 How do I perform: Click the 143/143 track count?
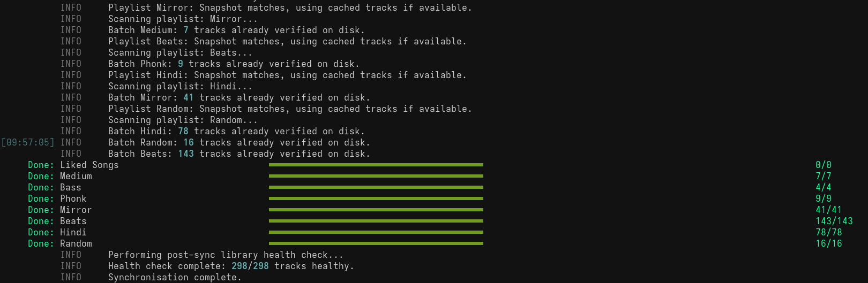pos(834,221)
